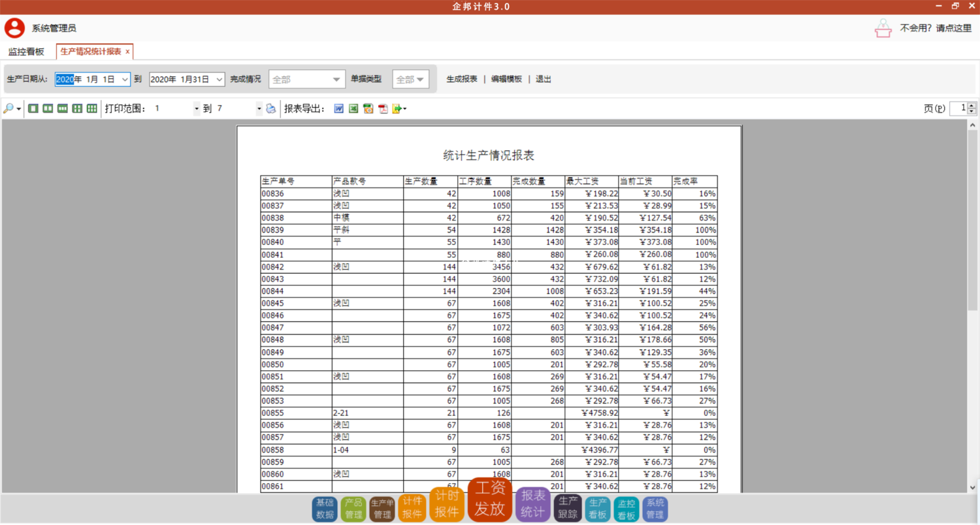Image resolution: width=980 pixels, height=525 pixels.
Task: Open the 报表统计 module in bottom dock
Action: click(532, 503)
